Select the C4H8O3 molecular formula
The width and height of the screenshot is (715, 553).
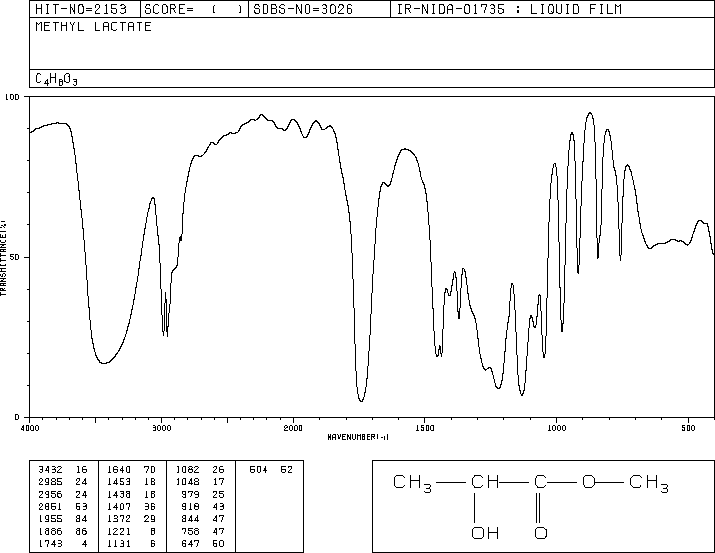coord(57,79)
